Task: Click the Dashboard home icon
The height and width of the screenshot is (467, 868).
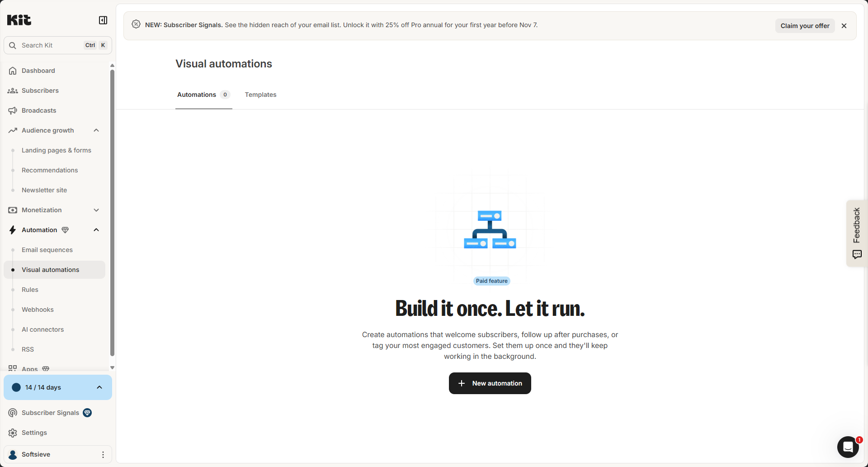Action: click(x=13, y=71)
